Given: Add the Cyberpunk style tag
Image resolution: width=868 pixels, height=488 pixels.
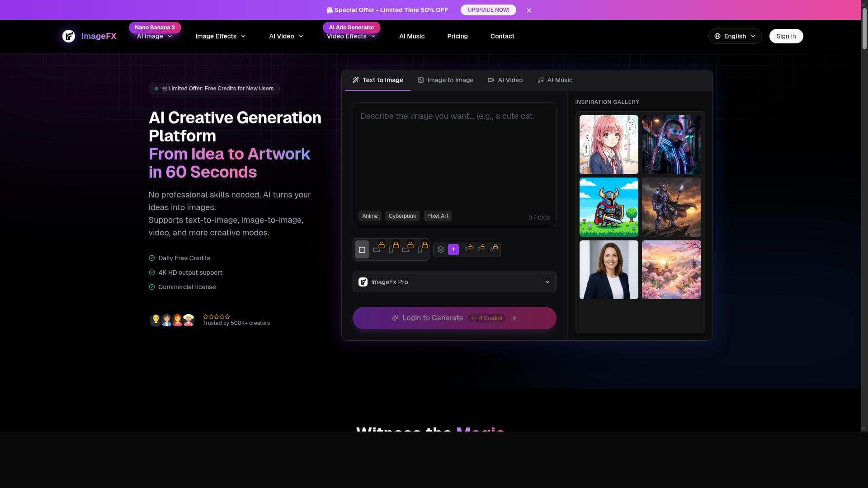Looking at the screenshot, I should point(402,216).
